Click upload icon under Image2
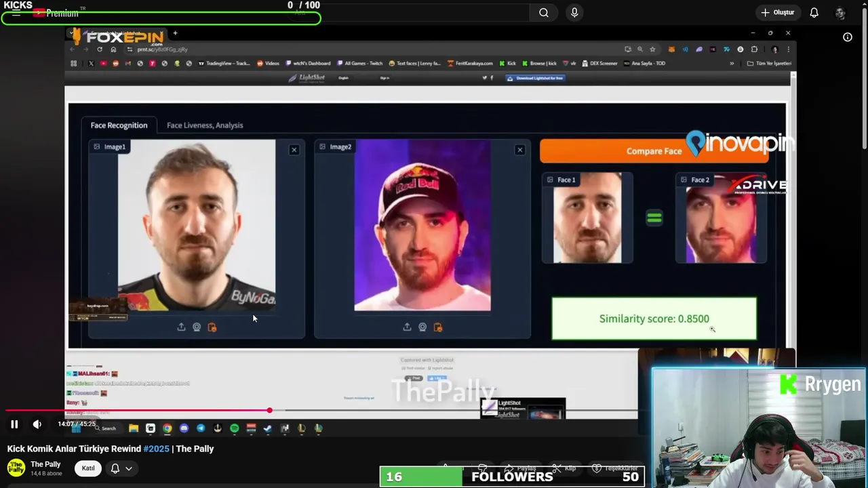This screenshot has height=488, width=868. coord(407,327)
